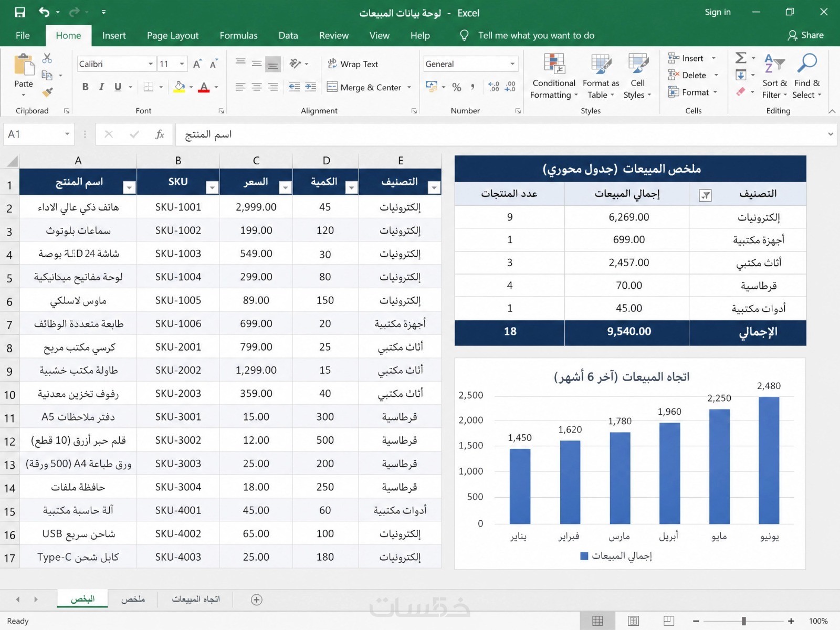The height and width of the screenshot is (630, 840).
Task: Click the AutoSum sigma icon
Action: click(x=741, y=58)
